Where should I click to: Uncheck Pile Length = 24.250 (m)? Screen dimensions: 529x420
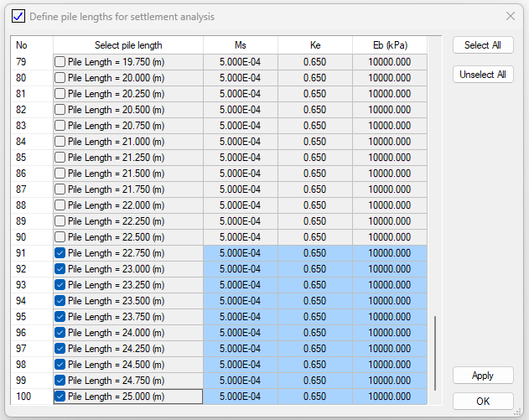60,349
